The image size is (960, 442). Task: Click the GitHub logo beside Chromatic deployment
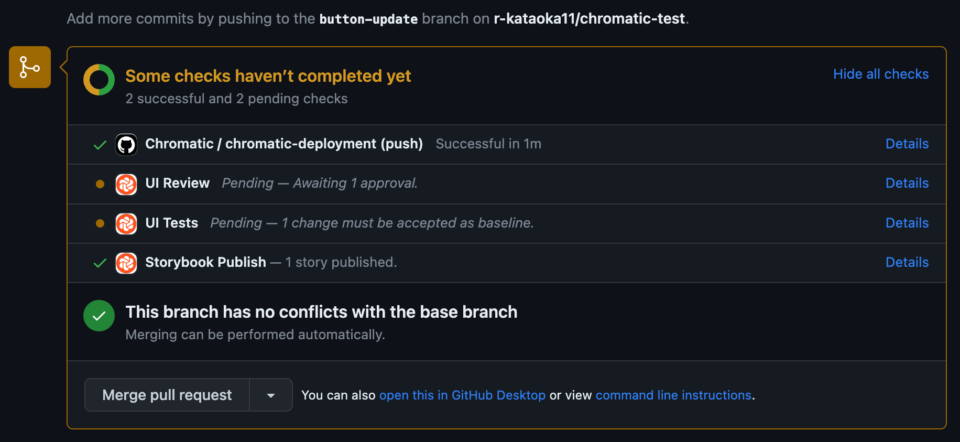click(126, 144)
